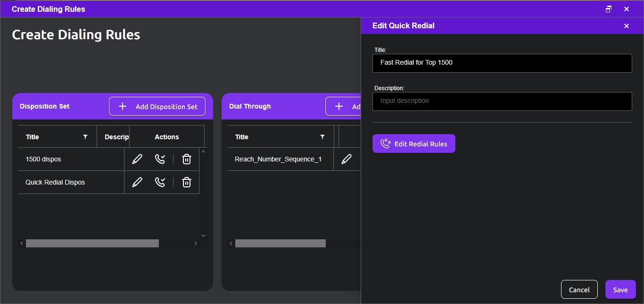The width and height of the screenshot is (644, 304).
Task: Filter the Dial Through Title column
Action: (x=322, y=137)
